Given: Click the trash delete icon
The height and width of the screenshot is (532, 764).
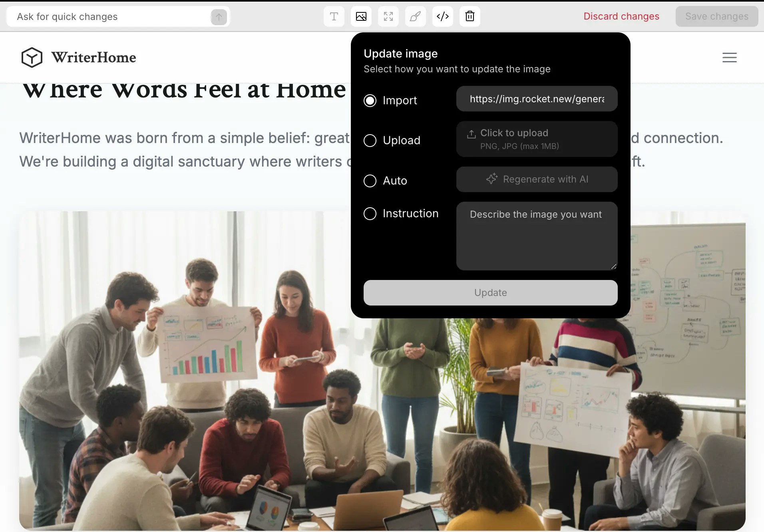Looking at the screenshot, I should [x=469, y=16].
